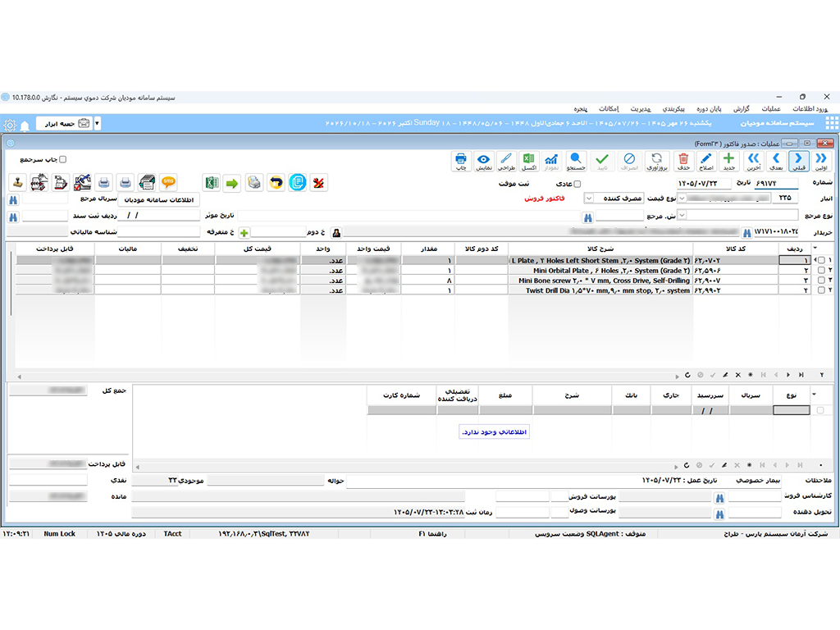The height and width of the screenshot is (630, 840).
Task: Open the گزارش menu
Action: (x=742, y=109)
